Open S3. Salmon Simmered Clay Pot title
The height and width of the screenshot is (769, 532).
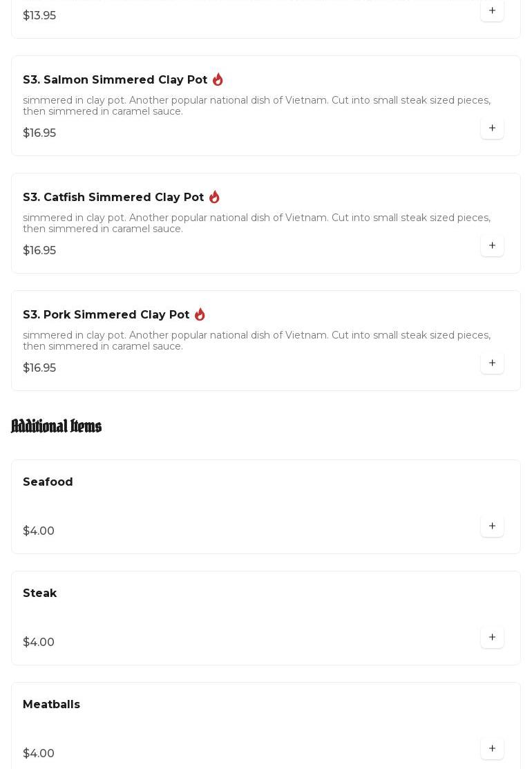(x=115, y=79)
